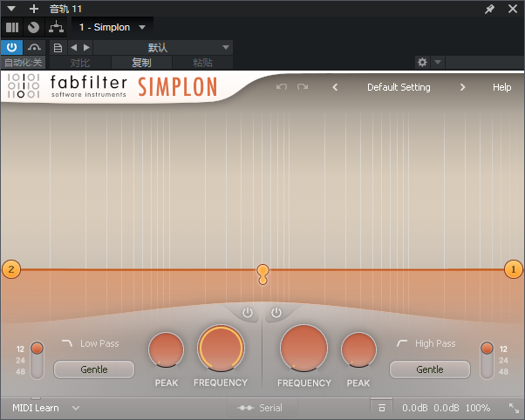The width and height of the screenshot is (525, 420).
Task: Click filter handle number 1
Action: pos(514,269)
